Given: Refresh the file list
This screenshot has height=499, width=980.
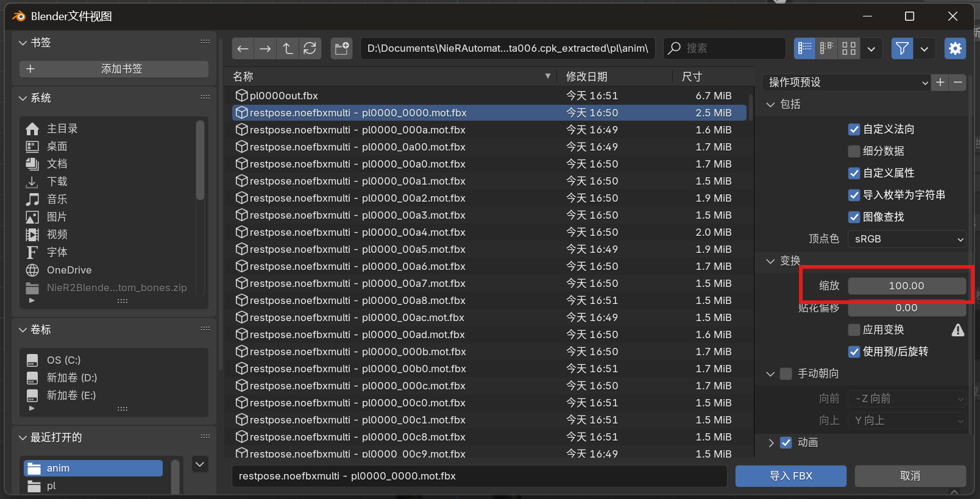Looking at the screenshot, I should coord(310,49).
